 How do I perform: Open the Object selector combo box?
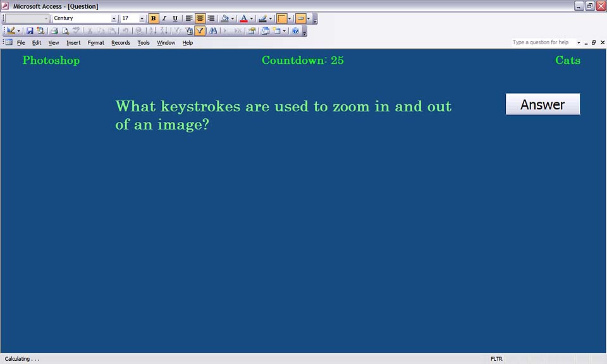(27, 18)
